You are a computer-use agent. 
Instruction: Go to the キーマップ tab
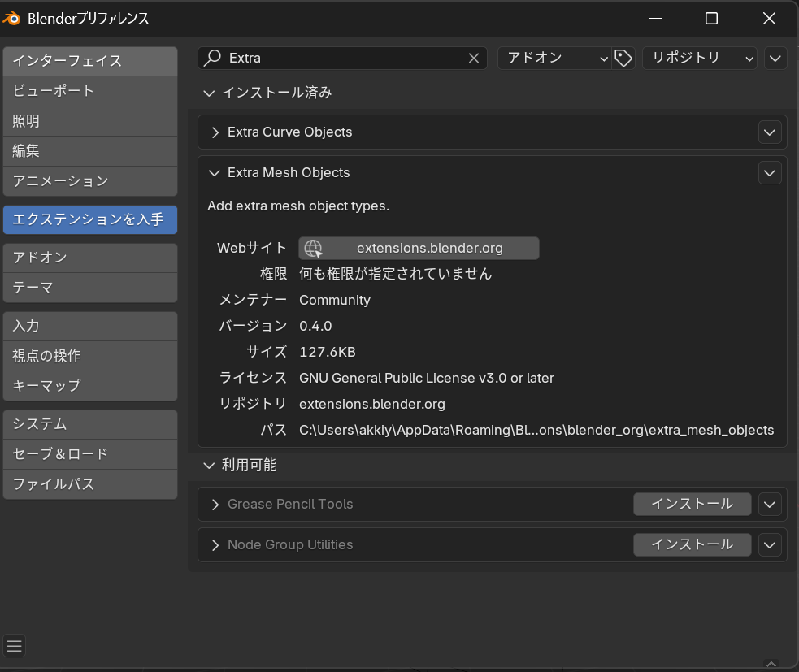[90, 386]
